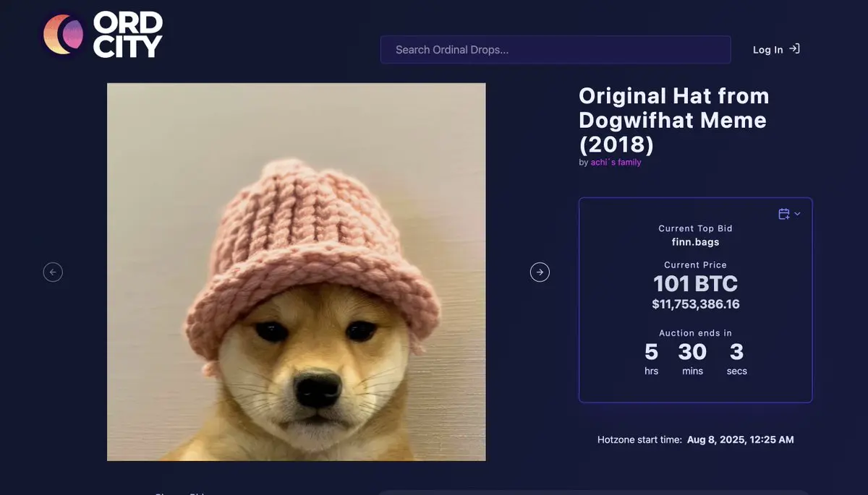
Task: Select the $11,753,386.16 dollar value
Action: click(695, 304)
